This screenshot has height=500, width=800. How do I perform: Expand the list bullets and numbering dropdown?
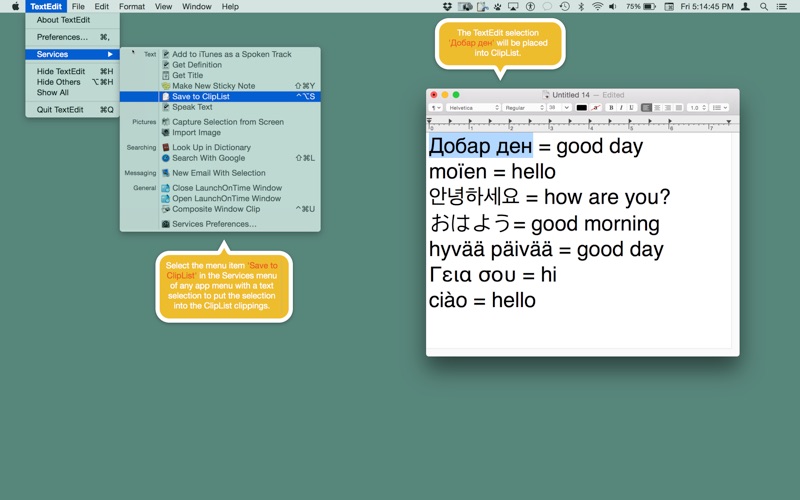(719, 108)
